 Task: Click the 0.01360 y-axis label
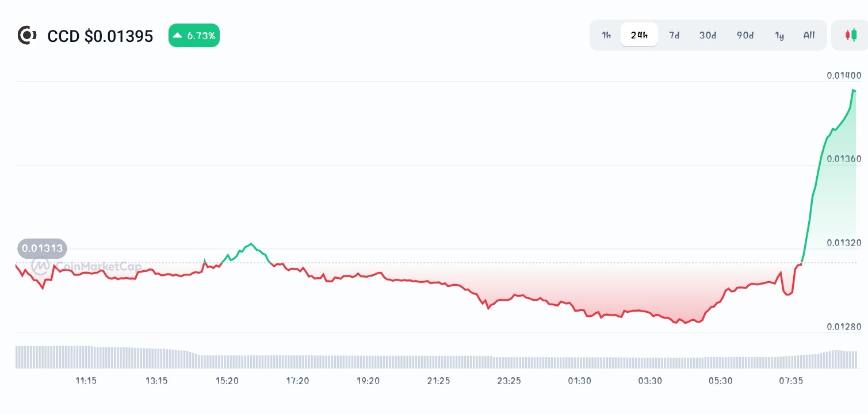click(x=844, y=159)
